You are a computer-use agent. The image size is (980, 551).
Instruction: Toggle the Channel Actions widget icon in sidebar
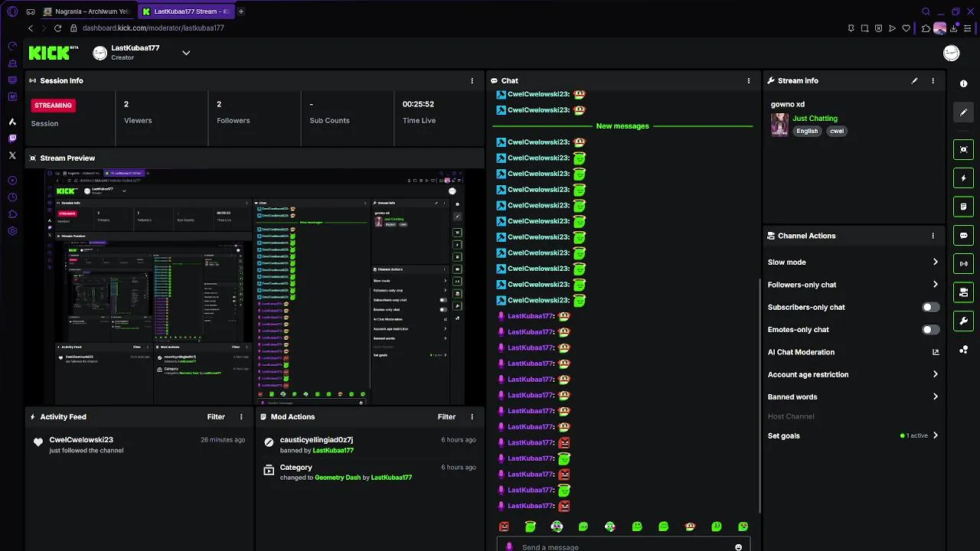point(963,292)
